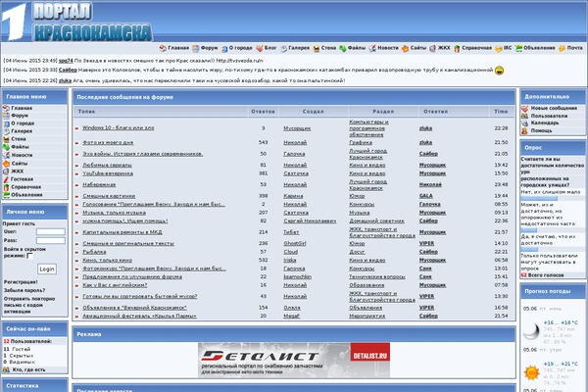The height and width of the screenshot is (392, 588).
Task: Open section 'Домашний советник'
Action: tap(377, 220)
